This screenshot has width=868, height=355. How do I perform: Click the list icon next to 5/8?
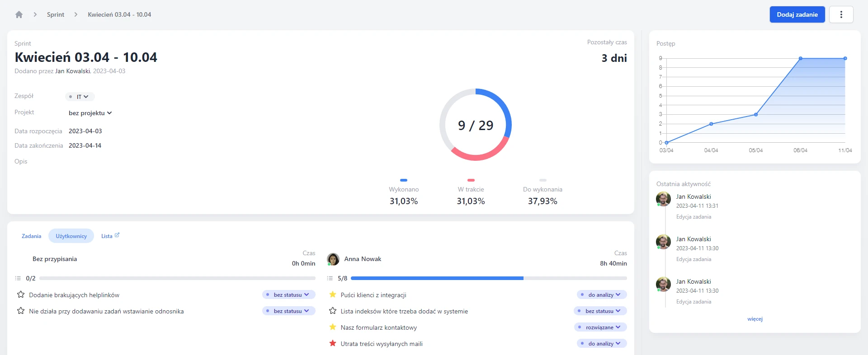tap(330, 278)
